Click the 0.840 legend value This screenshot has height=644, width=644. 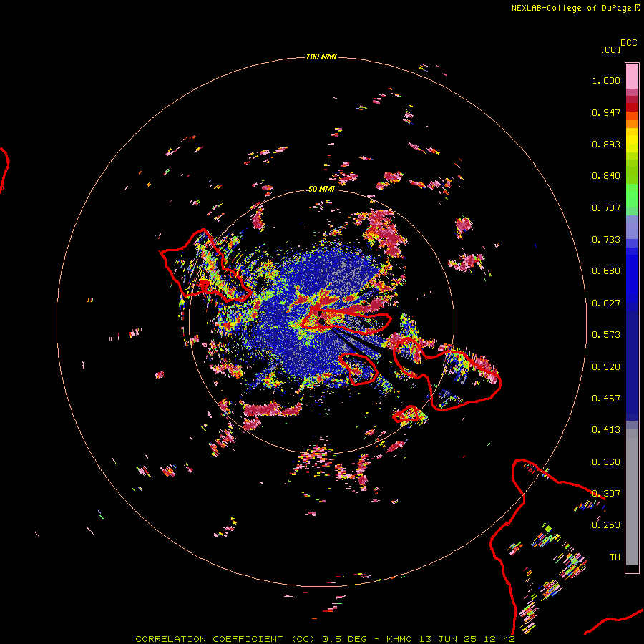click(606, 176)
